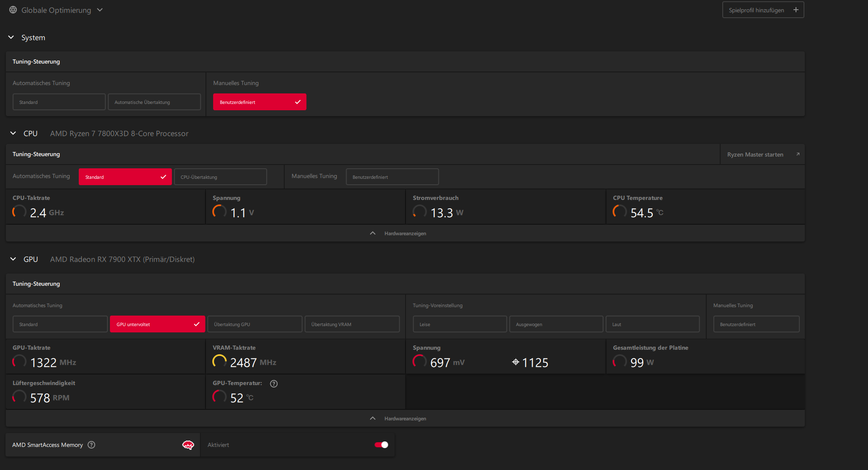Click the crosshair icon beside 1125 voltage value
Screen dimensions: 868x470
[x=515, y=362]
